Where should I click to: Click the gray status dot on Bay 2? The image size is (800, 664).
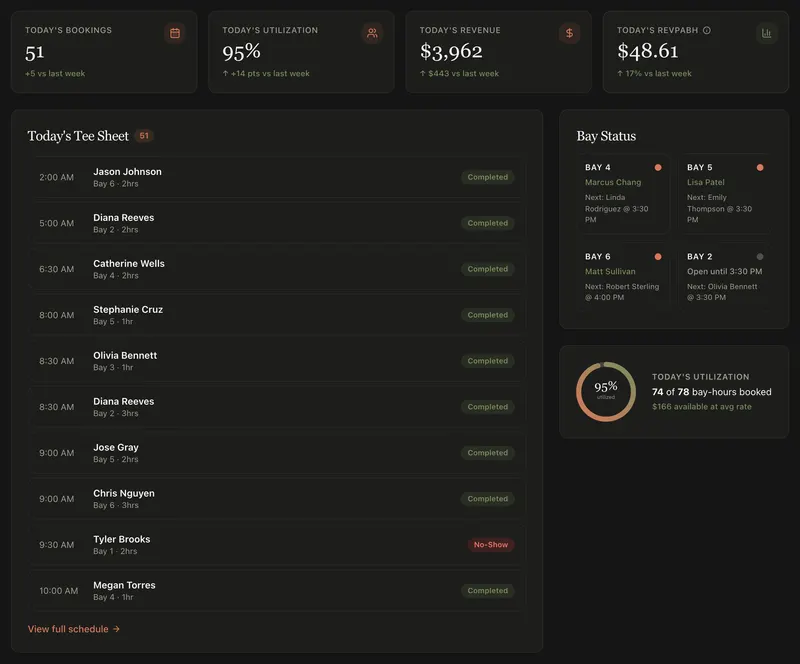tap(760, 257)
